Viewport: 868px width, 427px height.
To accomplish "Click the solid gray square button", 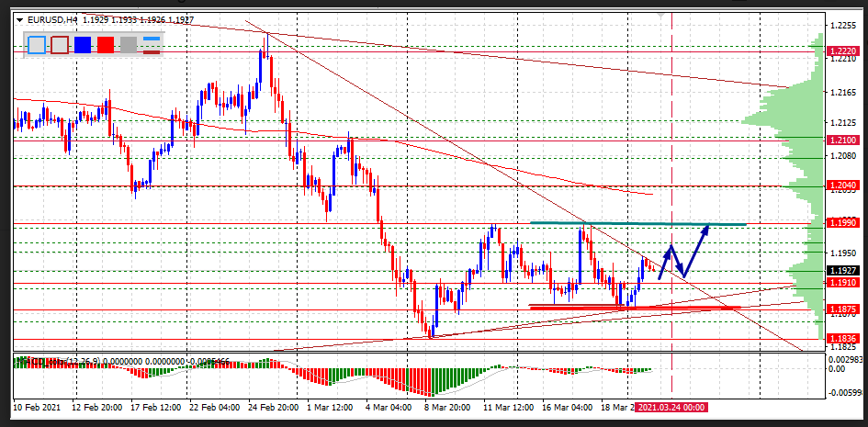I will click(129, 44).
